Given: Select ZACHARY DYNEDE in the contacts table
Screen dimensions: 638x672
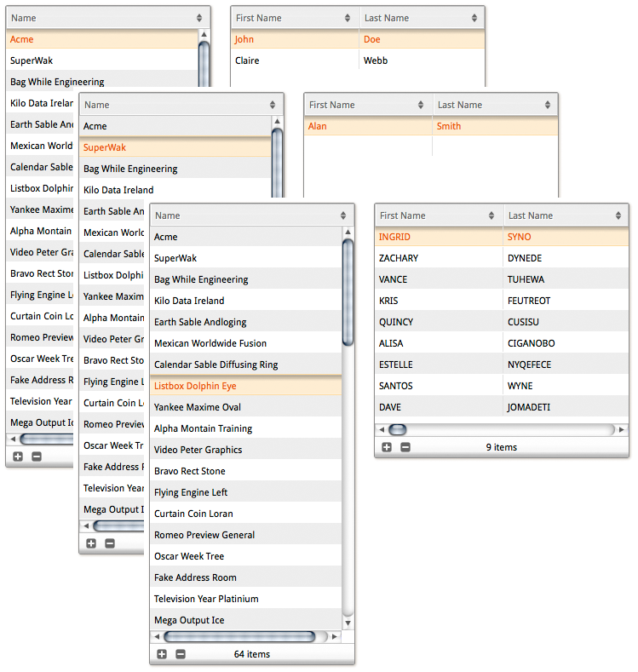Looking at the screenshot, I should coord(501,258).
